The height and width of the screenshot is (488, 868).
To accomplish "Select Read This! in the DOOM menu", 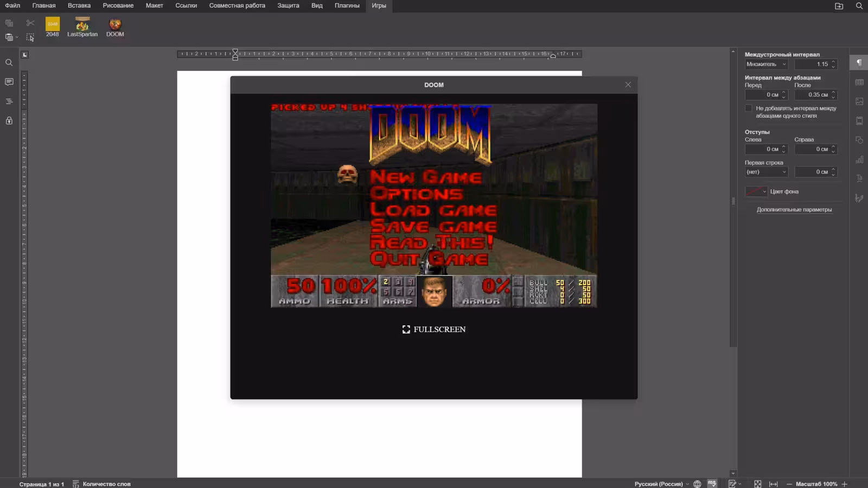I will pos(432,242).
